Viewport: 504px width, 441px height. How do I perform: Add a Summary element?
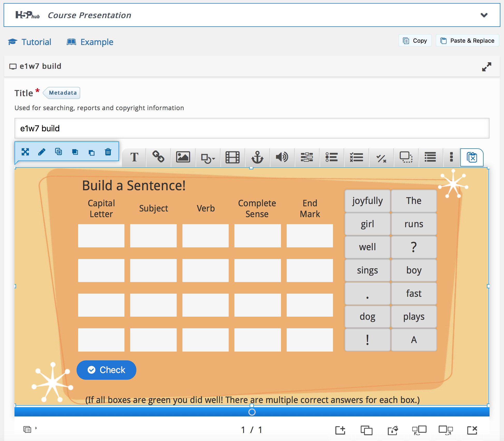click(431, 157)
